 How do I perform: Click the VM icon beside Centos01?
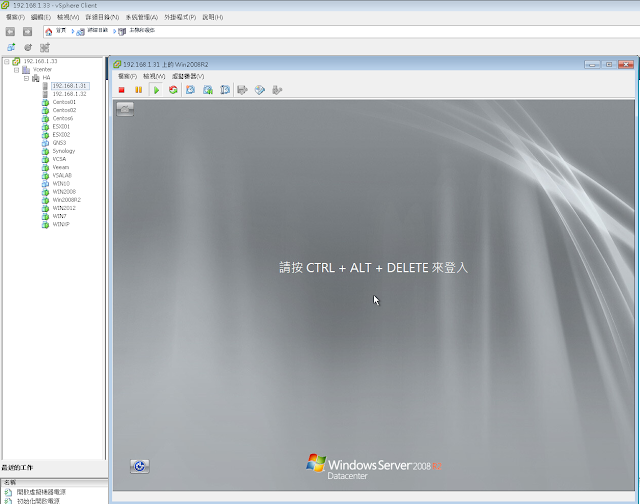pos(45,102)
